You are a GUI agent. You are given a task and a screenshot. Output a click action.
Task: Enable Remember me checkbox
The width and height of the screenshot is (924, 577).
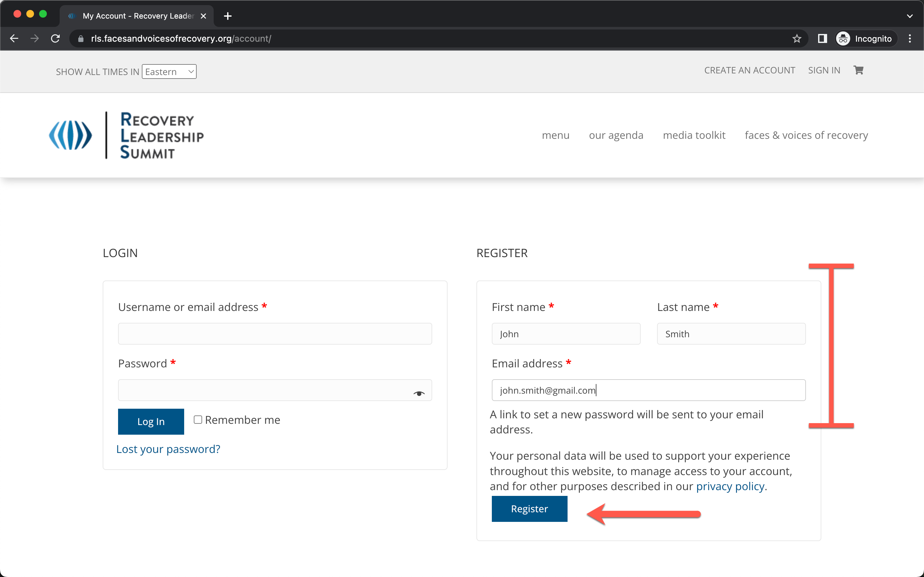click(198, 419)
